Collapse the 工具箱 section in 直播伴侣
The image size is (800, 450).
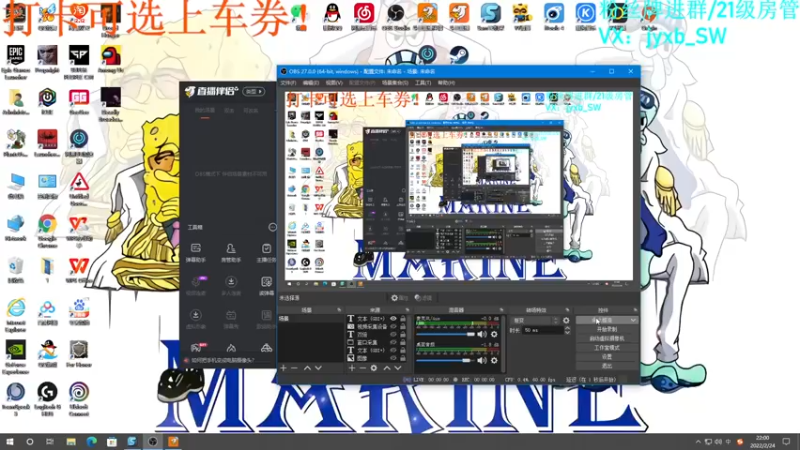[x=272, y=227]
